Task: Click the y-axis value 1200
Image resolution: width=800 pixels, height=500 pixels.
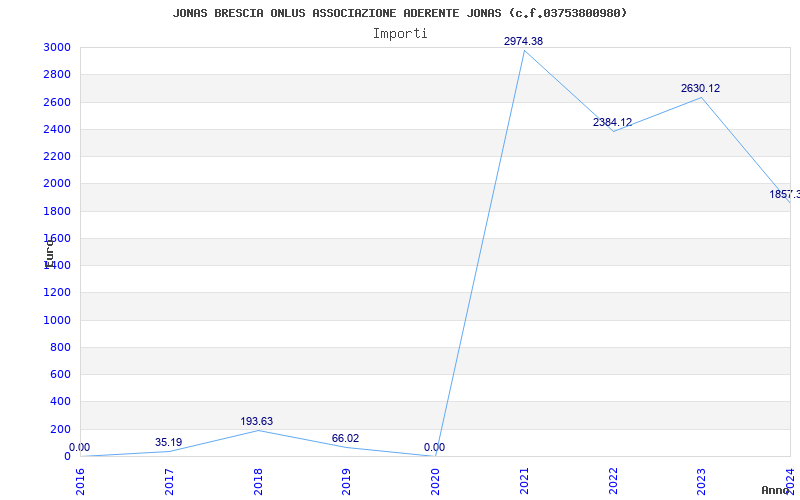Action: pos(58,292)
